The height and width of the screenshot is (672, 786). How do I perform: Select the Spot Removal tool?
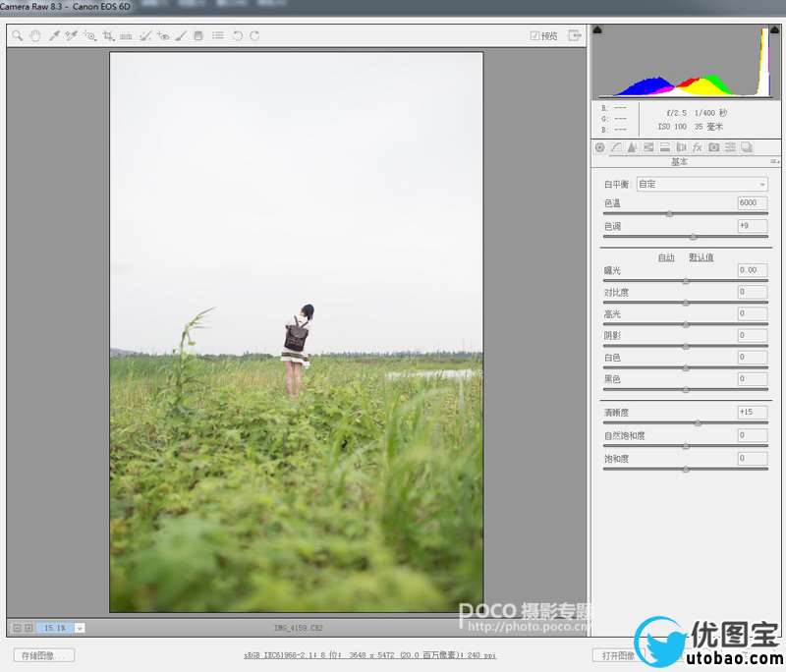click(144, 35)
